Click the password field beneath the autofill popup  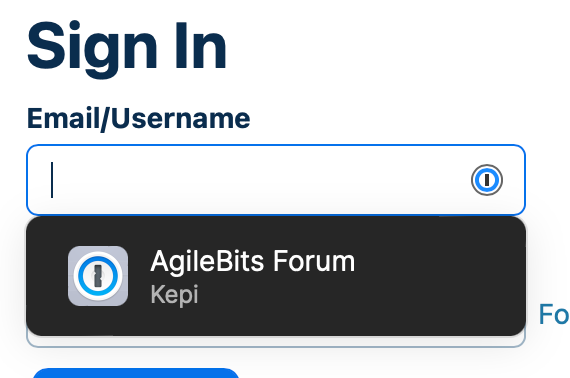click(x=276, y=342)
